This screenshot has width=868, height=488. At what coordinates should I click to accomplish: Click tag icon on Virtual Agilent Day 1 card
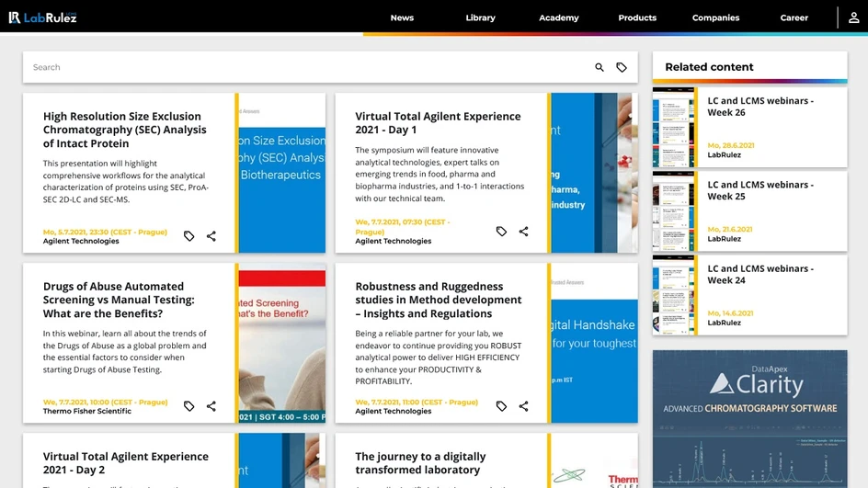501,232
